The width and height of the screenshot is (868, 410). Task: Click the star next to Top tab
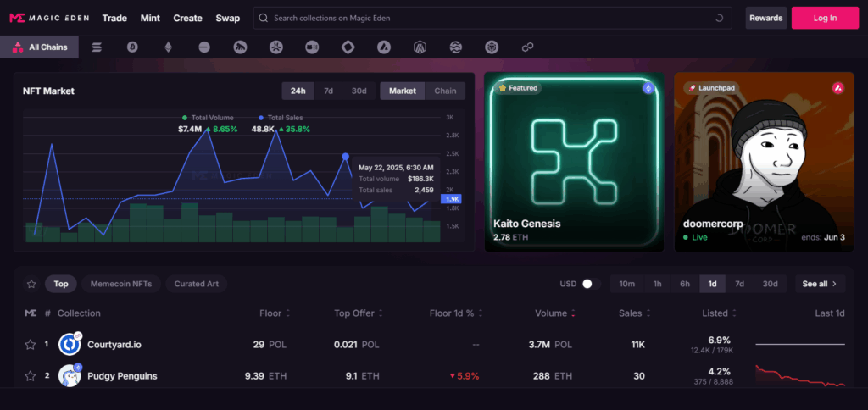pyautogui.click(x=31, y=284)
